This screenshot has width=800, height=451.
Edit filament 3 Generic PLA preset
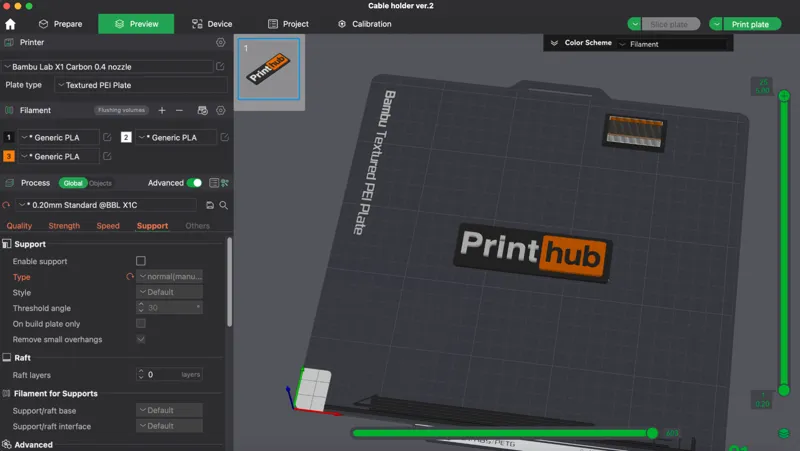coord(107,156)
